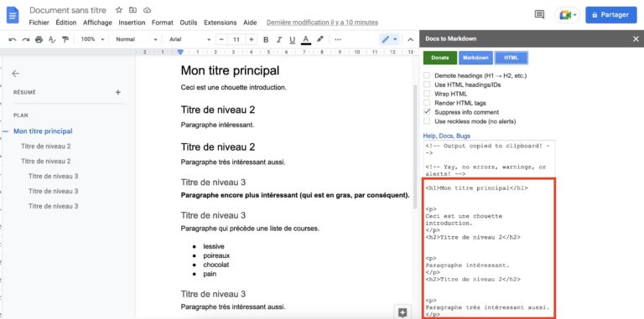Convert document to Markdown
Image resolution: width=644 pixels, height=319 pixels.
coord(475,58)
